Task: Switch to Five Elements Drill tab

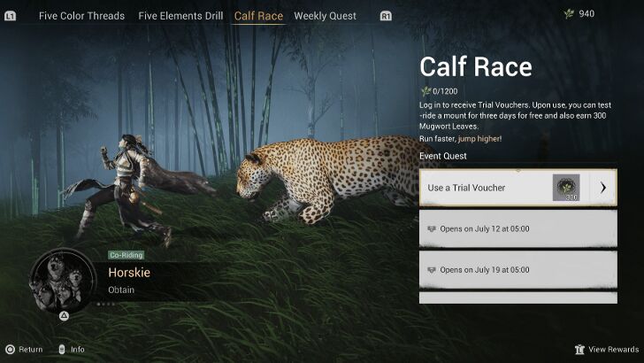Action: click(180, 16)
